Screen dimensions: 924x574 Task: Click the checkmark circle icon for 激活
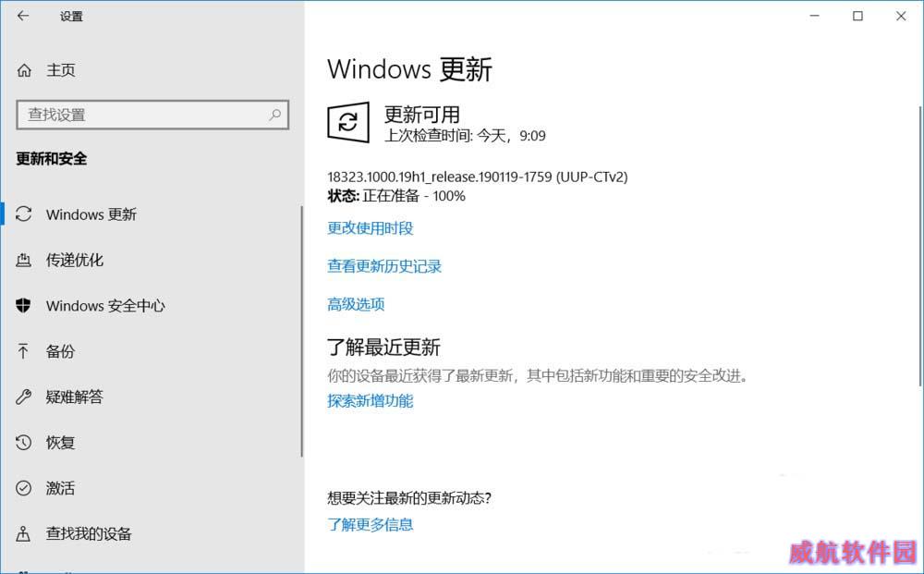click(24, 488)
